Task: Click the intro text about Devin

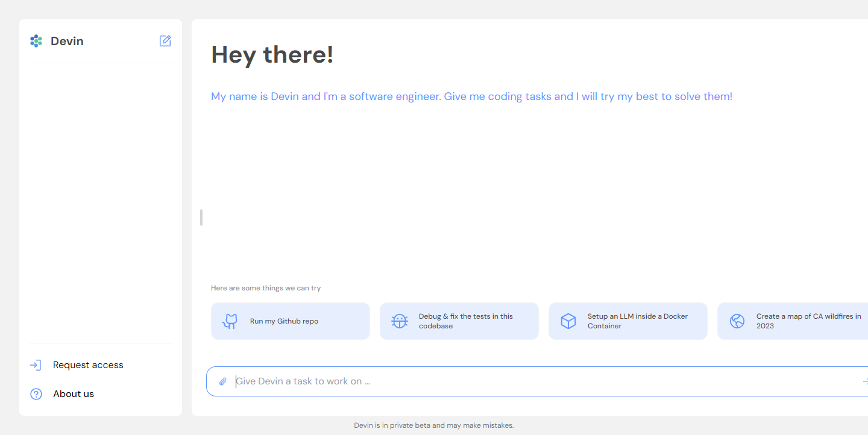Action: click(472, 96)
